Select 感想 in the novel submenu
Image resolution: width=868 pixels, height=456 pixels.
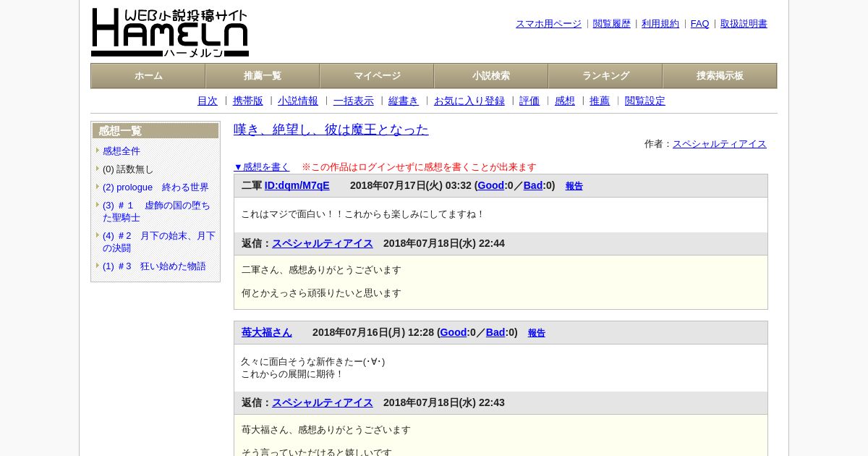565,101
